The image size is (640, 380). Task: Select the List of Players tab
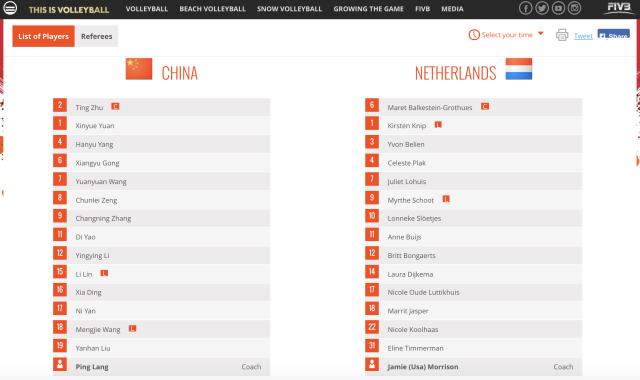click(43, 36)
